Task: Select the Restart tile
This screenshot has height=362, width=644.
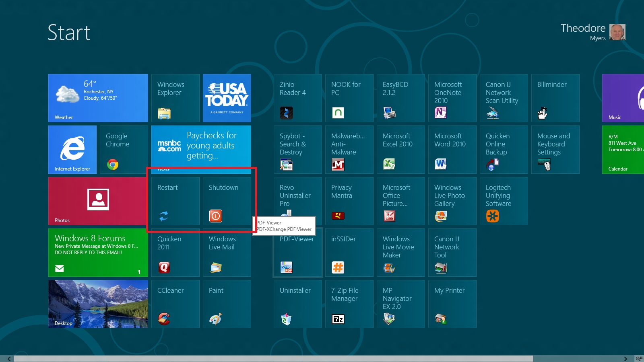Action: pos(175,201)
